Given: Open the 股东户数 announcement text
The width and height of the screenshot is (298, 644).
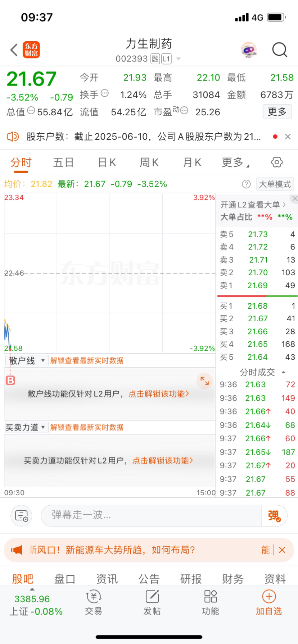Looking at the screenshot, I should tap(143, 137).
